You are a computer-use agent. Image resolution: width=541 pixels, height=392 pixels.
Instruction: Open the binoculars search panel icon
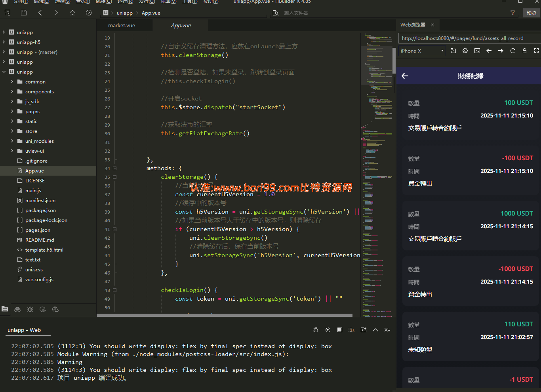tap(17, 309)
